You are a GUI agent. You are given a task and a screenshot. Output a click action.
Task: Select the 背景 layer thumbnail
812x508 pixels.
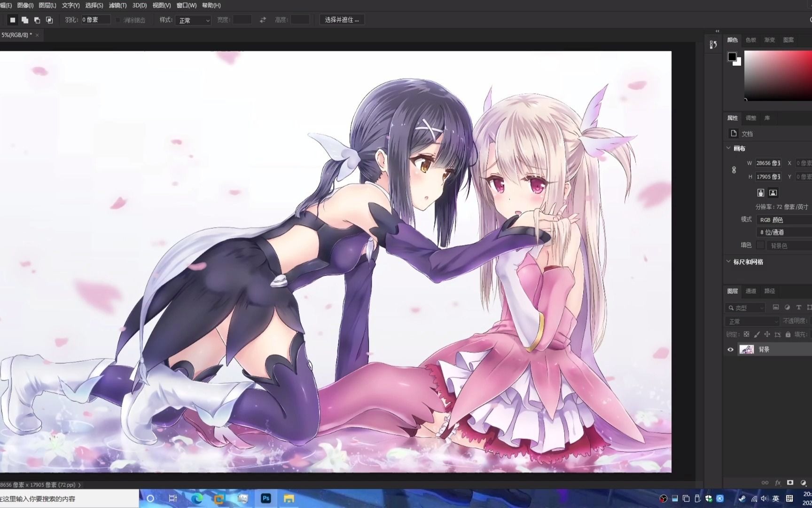coord(747,349)
